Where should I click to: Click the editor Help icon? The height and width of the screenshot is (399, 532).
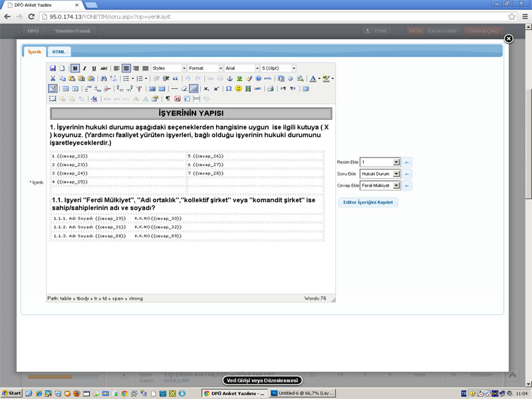tap(259, 78)
